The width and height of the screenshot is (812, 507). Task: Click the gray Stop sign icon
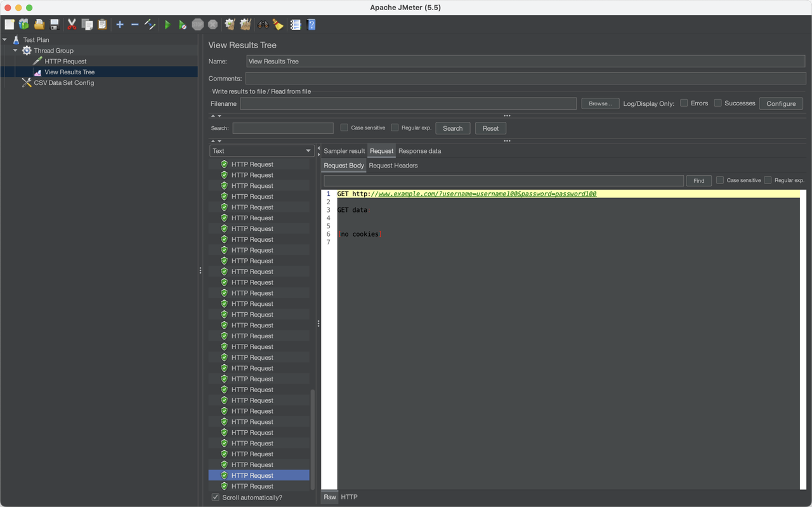[198, 25]
